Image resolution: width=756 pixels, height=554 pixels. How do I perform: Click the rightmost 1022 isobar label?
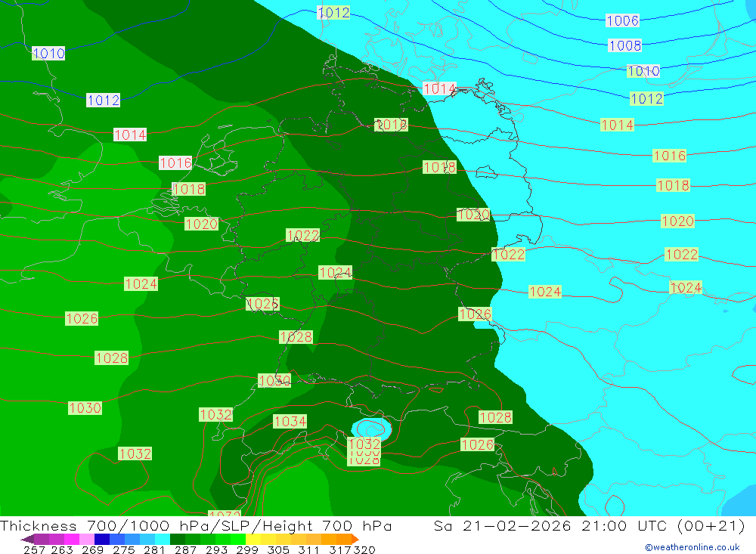(x=681, y=254)
